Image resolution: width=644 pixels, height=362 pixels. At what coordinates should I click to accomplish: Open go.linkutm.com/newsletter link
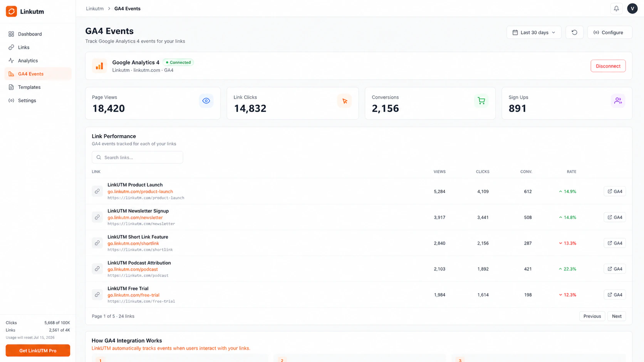135,217
